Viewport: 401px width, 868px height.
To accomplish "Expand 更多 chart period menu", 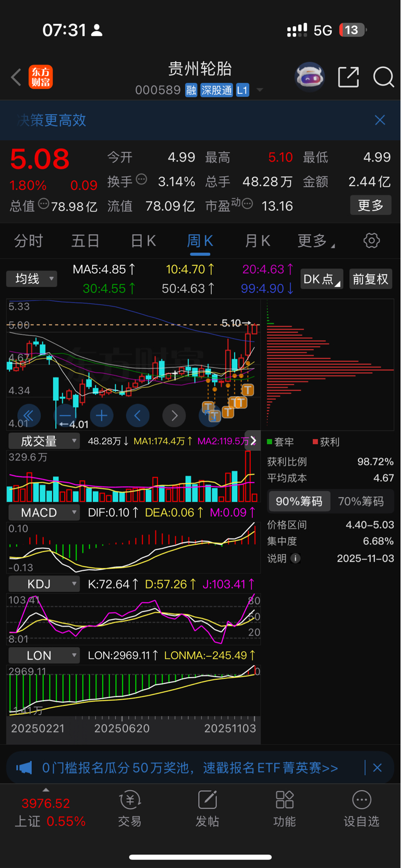I will (316, 241).
